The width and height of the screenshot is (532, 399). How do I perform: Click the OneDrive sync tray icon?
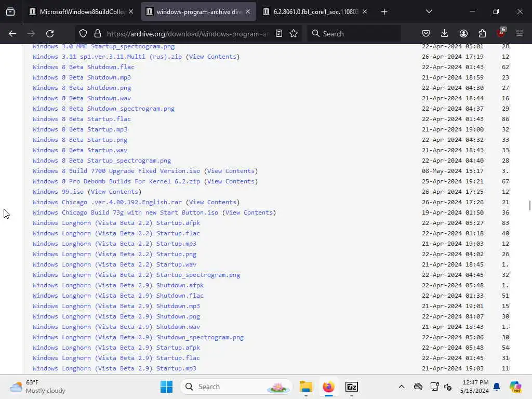tap(418, 387)
